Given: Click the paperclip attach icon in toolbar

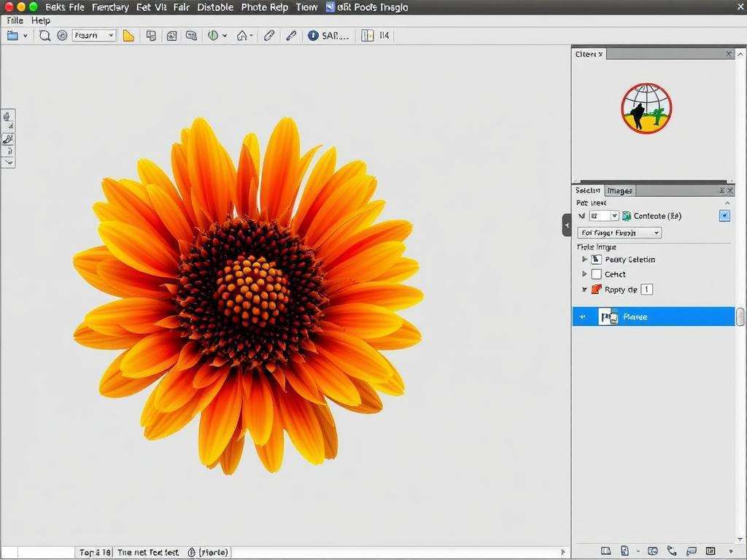Looking at the screenshot, I should tap(269, 35).
